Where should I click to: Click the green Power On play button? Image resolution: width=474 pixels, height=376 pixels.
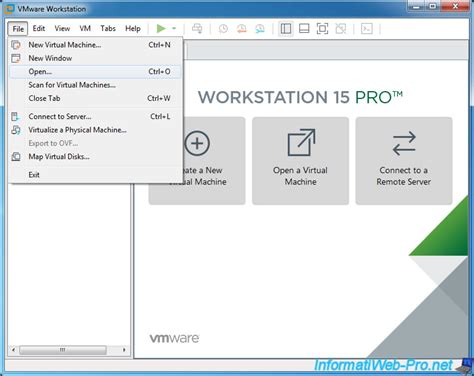(161, 29)
